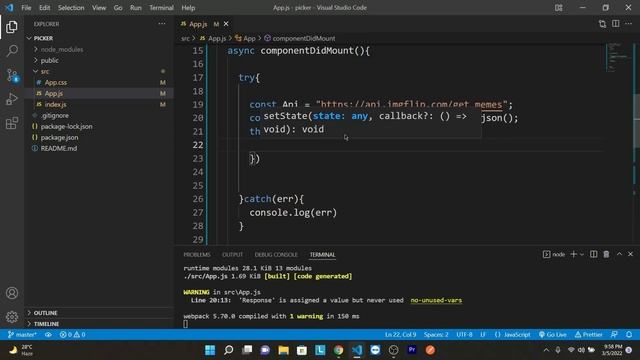Close the App.js editor tab

point(226,24)
